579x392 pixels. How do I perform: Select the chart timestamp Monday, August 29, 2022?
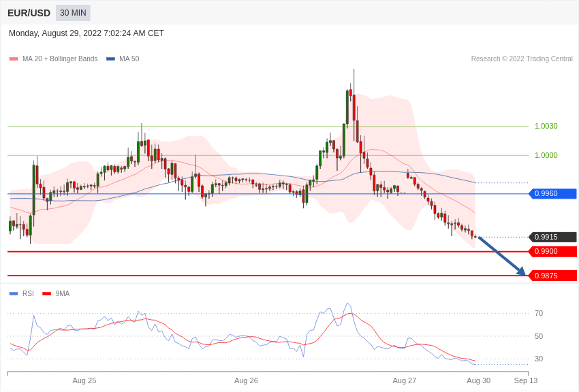(87, 33)
